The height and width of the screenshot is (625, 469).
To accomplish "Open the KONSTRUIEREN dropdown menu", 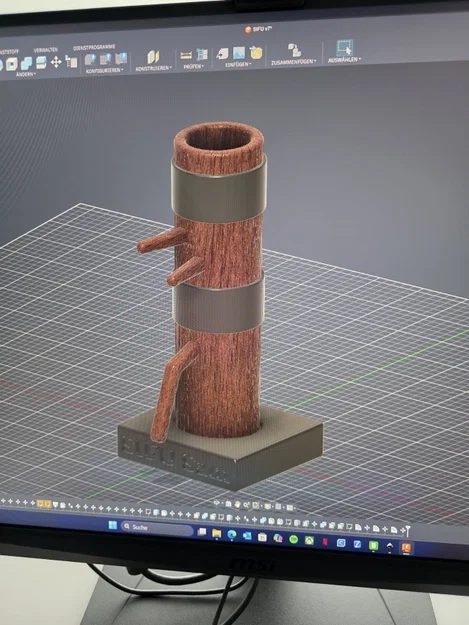I will [x=153, y=68].
